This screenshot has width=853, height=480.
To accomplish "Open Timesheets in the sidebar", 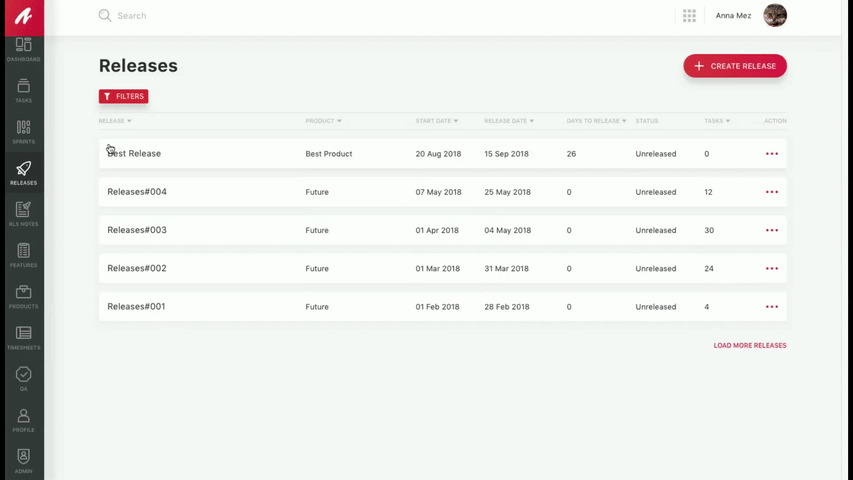I will tap(23, 337).
